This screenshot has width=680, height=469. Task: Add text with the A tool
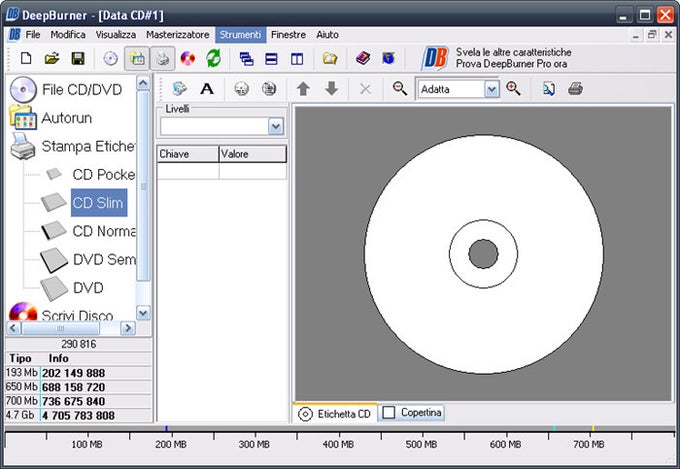(x=207, y=89)
